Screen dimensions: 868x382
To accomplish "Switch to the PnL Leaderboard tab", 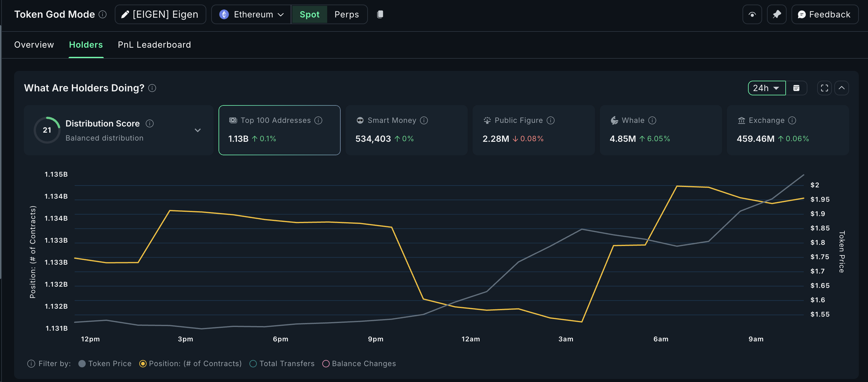I will pos(154,44).
